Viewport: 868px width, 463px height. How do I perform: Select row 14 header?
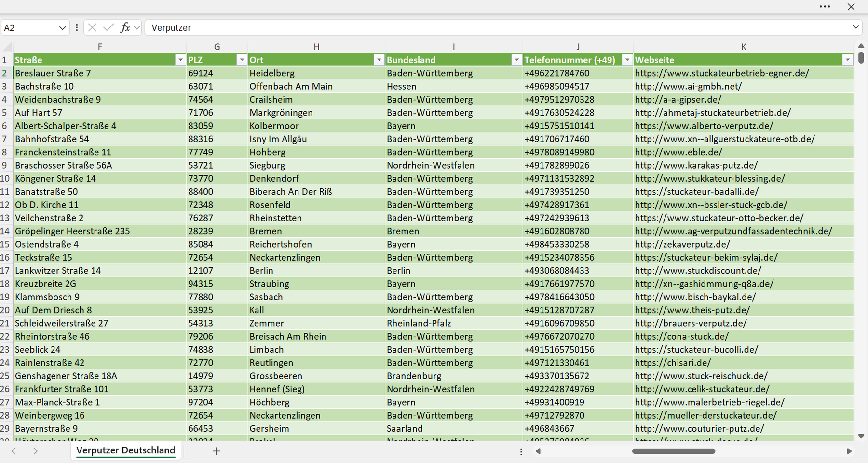pos(5,231)
